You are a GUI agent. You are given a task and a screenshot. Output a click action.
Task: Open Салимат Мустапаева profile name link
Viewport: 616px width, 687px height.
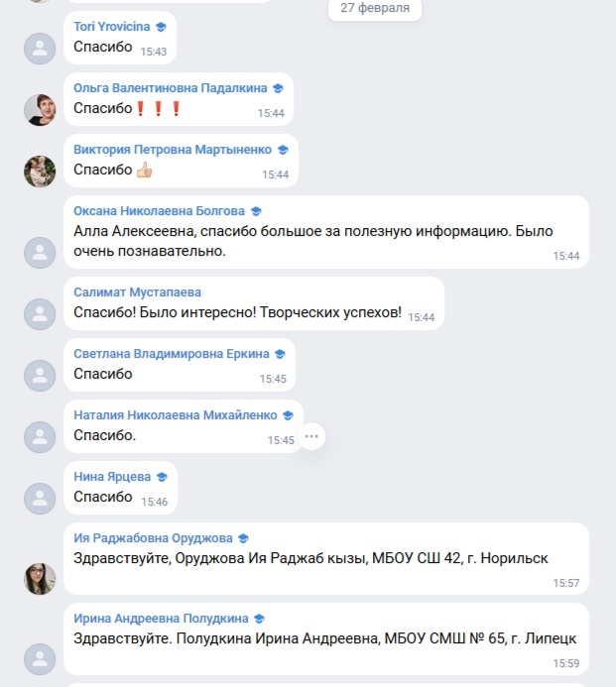pos(137,292)
